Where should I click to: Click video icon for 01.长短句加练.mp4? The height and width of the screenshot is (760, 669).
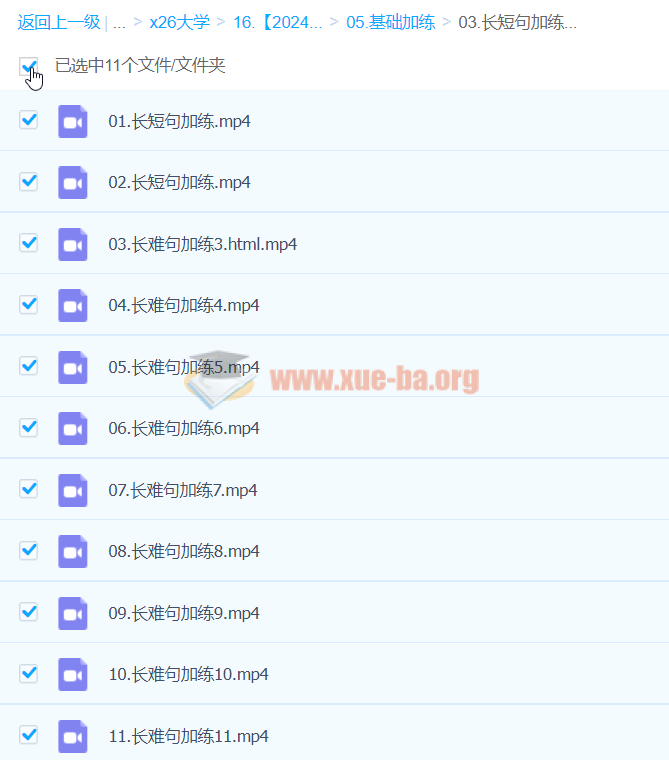coord(73,121)
